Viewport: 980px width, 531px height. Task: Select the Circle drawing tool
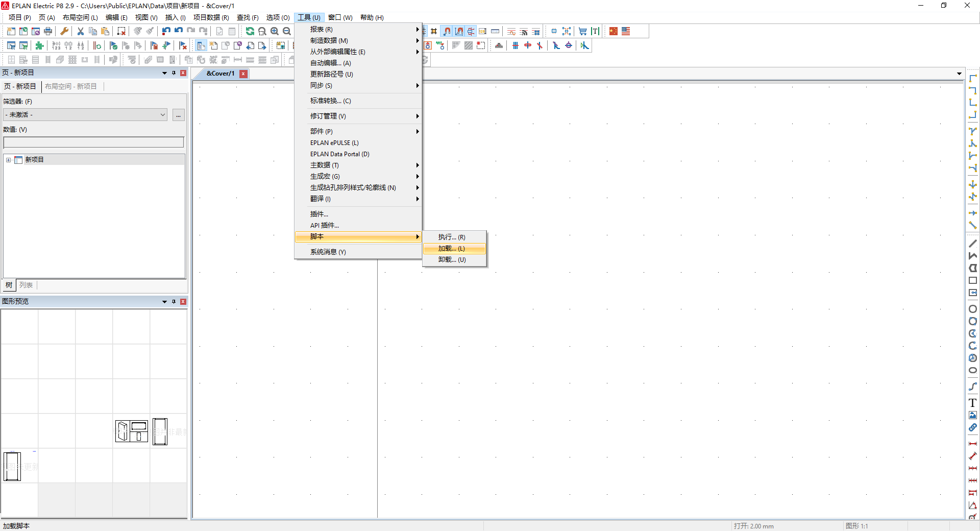pos(973,308)
